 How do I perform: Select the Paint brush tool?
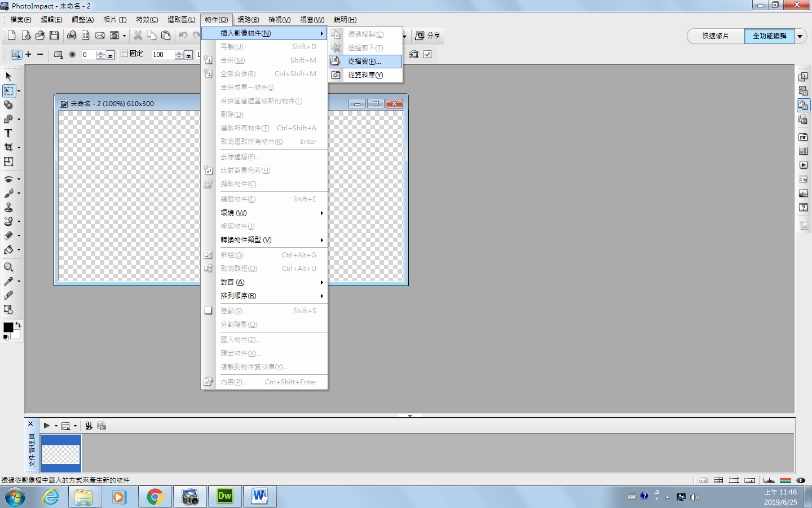point(8,193)
